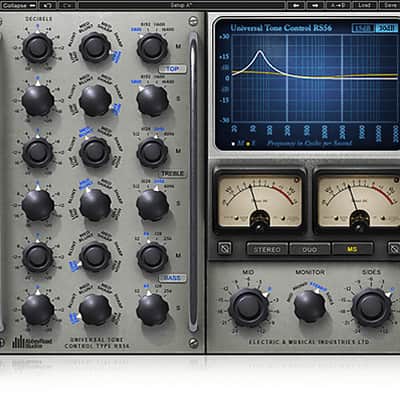Open the Load preset menu

coord(365,5)
